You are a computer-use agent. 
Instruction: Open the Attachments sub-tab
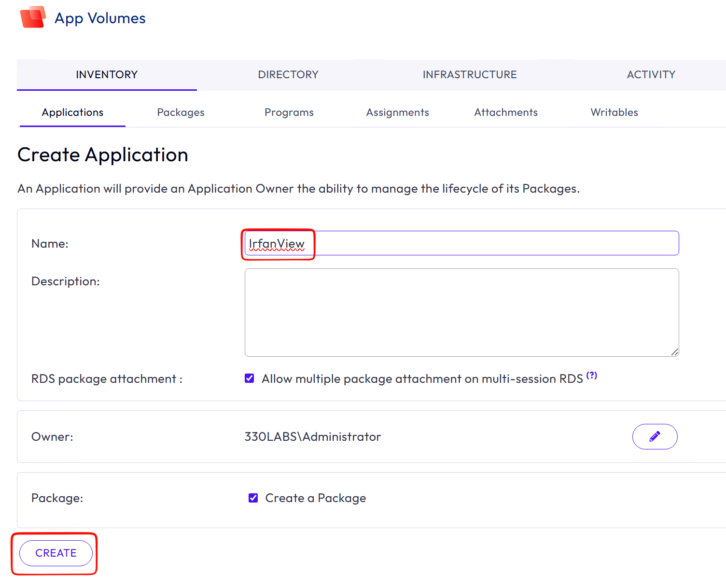(x=506, y=112)
